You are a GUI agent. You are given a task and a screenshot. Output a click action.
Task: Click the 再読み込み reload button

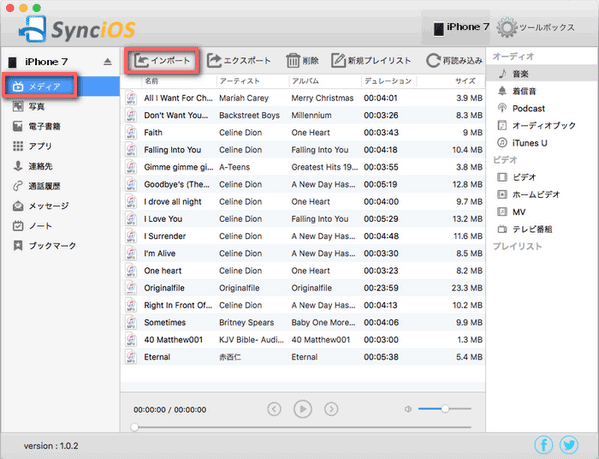coord(454,61)
